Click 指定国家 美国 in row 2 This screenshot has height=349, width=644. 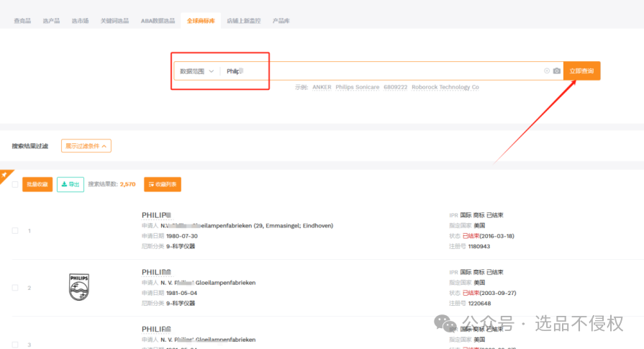(x=467, y=283)
